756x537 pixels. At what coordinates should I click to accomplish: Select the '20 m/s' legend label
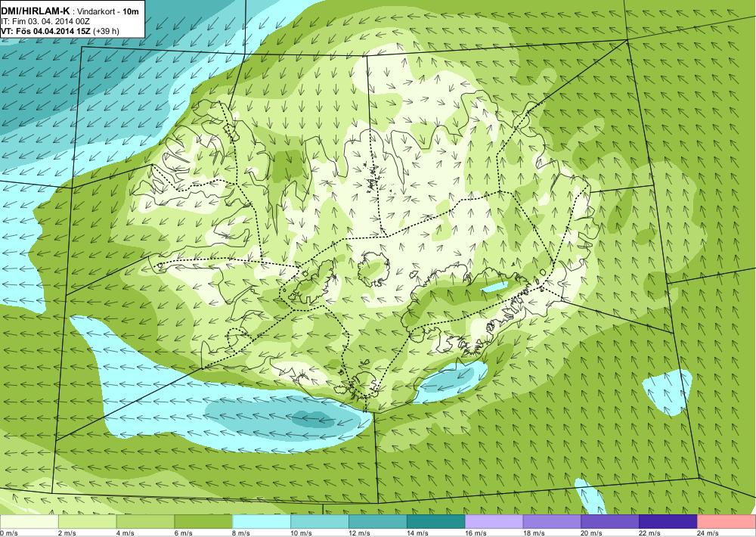tap(592, 533)
